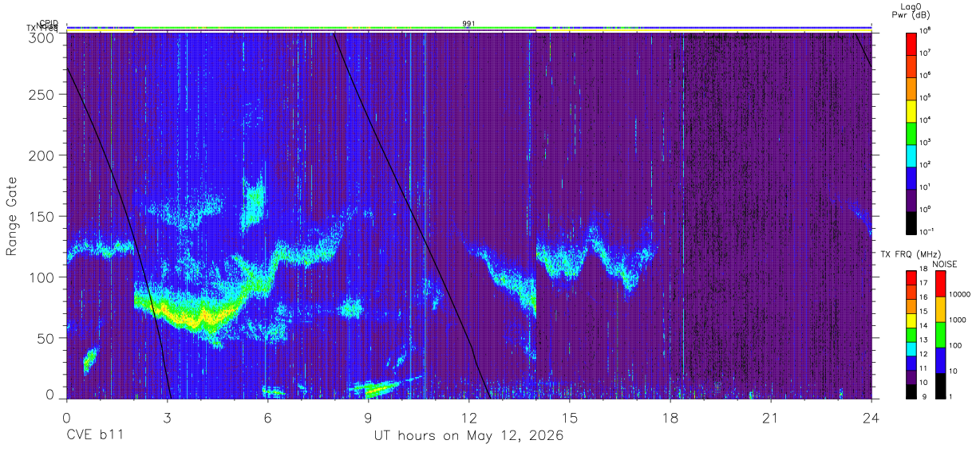Click green segment of Lag0 Pwr color bar
The image size is (980, 452).
911,132
